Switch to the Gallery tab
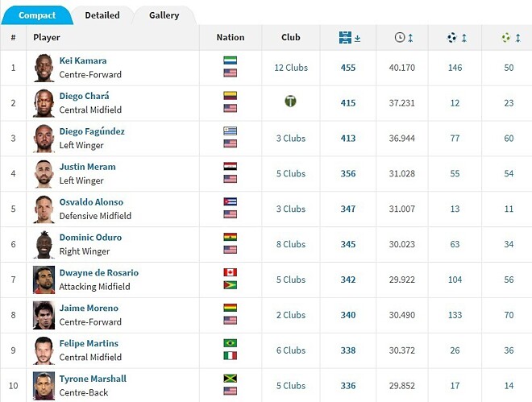The image size is (532, 402). [164, 15]
